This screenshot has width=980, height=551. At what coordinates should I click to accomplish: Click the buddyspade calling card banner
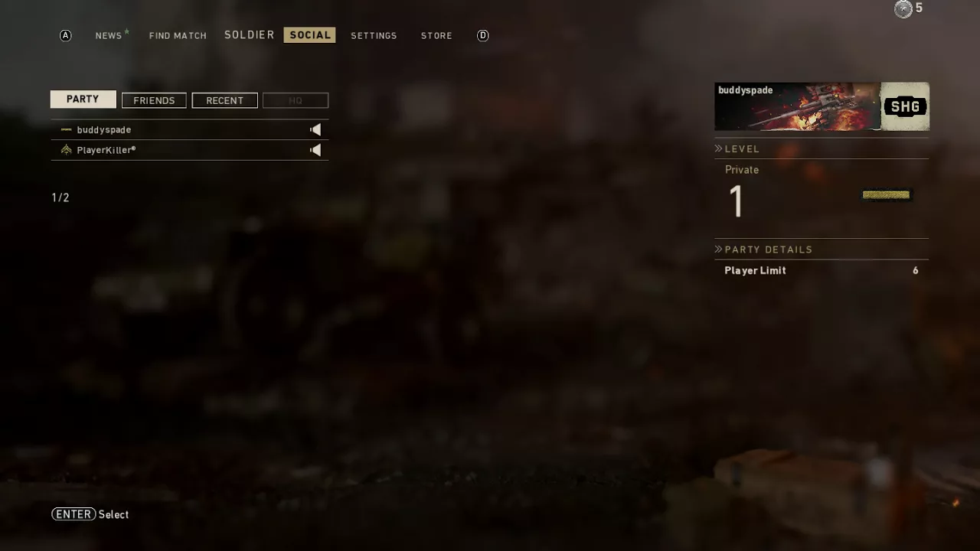(x=798, y=106)
